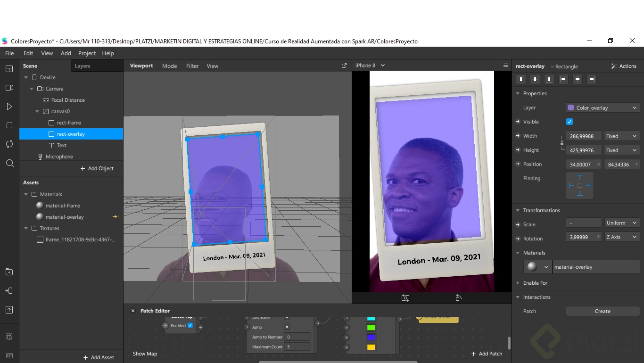Click the blue color swatch in patch
The width and height of the screenshot is (644, 363).
click(x=371, y=337)
